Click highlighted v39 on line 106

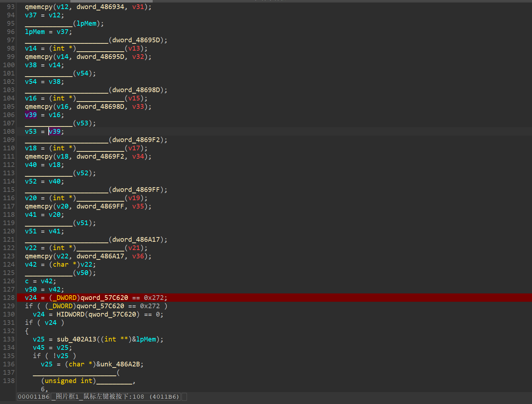31,115
